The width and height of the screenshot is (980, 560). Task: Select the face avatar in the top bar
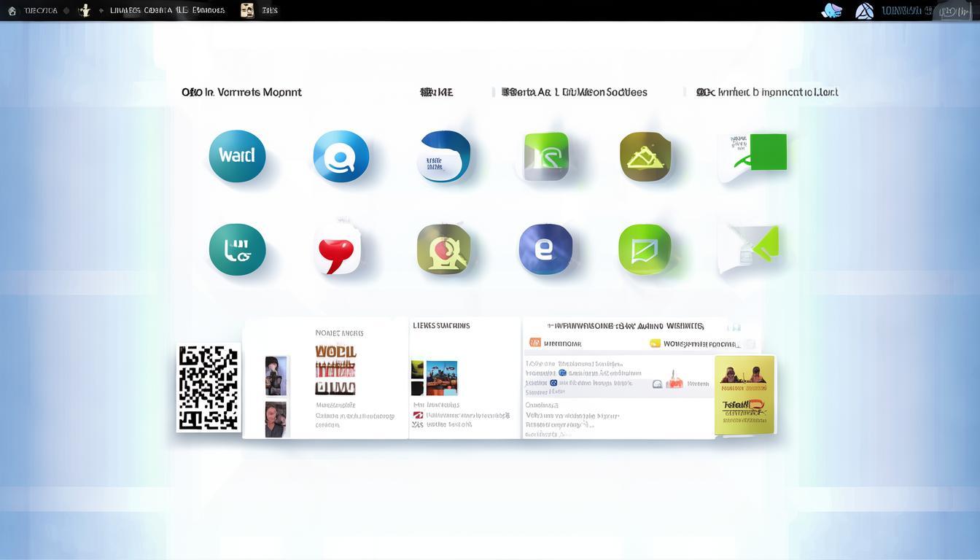coord(247,10)
